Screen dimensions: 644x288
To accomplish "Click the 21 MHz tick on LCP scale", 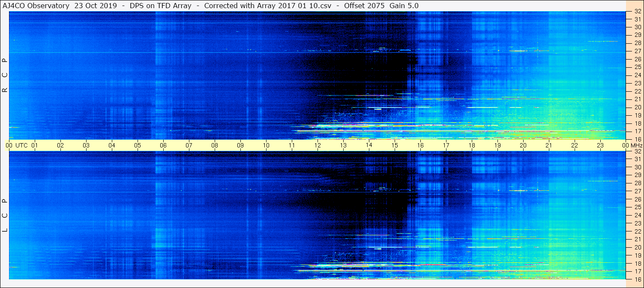I will pyautogui.click(x=638, y=239).
